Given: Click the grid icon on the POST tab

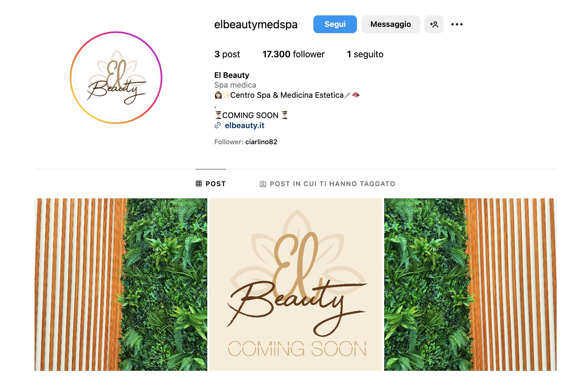Looking at the screenshot, I should point(199,184).
